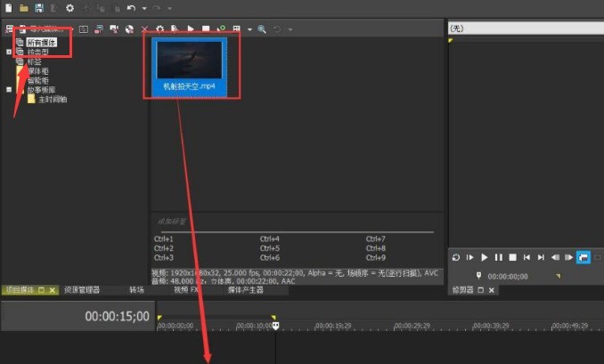Toggle the highlighted blue trimmer button
The image size is (604, 364).
click(584, 257)
